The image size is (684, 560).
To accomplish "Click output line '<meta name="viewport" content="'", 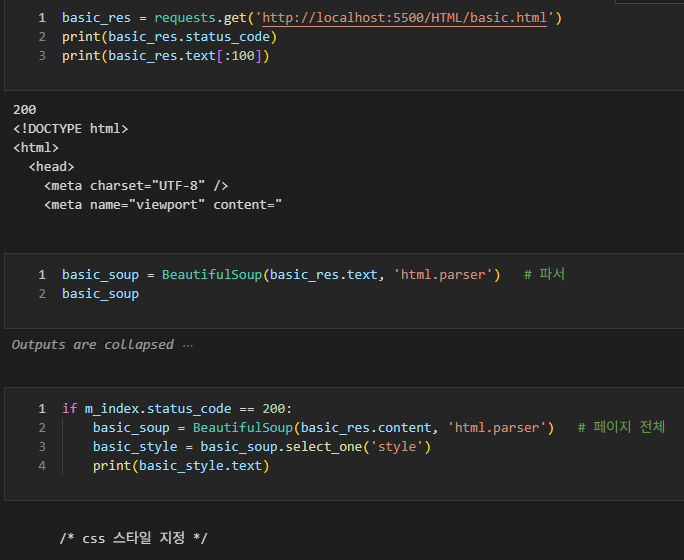I will (163, 205).
